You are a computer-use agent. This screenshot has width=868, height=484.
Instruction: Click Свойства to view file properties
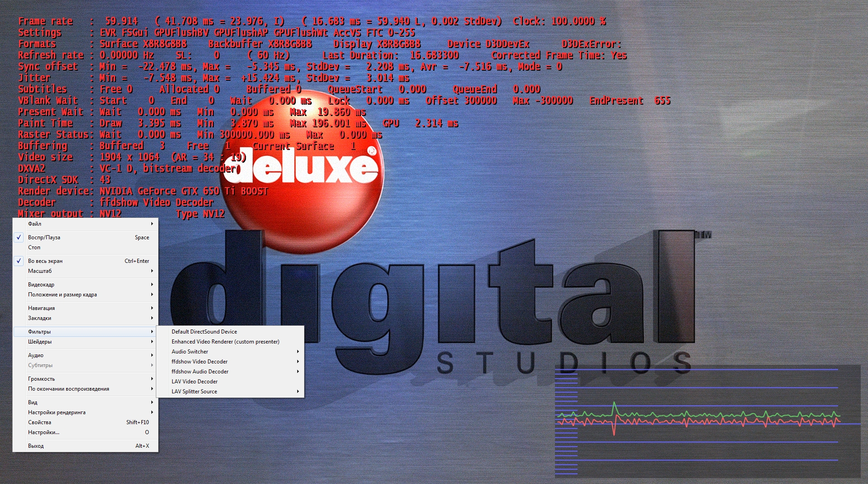pos(40,422)
